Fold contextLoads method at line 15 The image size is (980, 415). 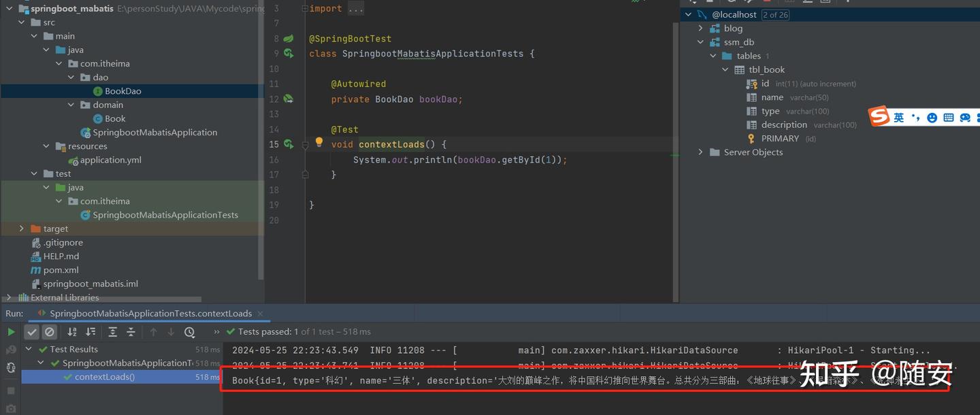pos(306,144)
